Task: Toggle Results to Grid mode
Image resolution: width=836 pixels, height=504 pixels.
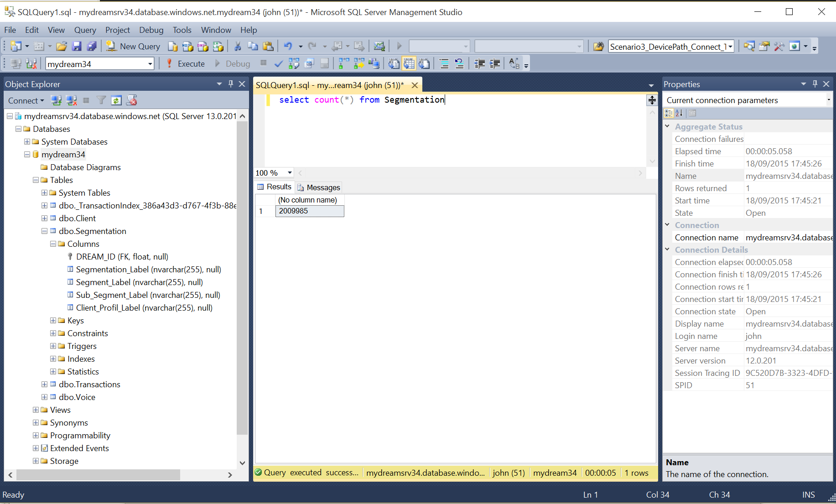Action: pyautogui.click(x=409, y=63)
